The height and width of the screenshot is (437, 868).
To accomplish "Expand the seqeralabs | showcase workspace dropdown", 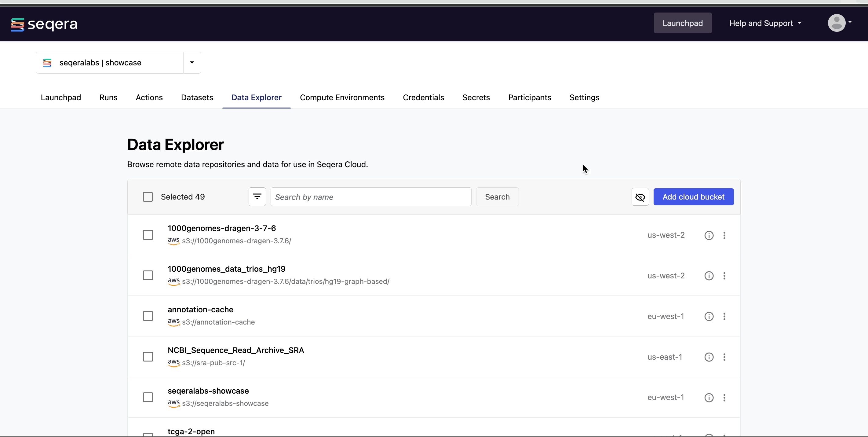I will pos(192,62).
